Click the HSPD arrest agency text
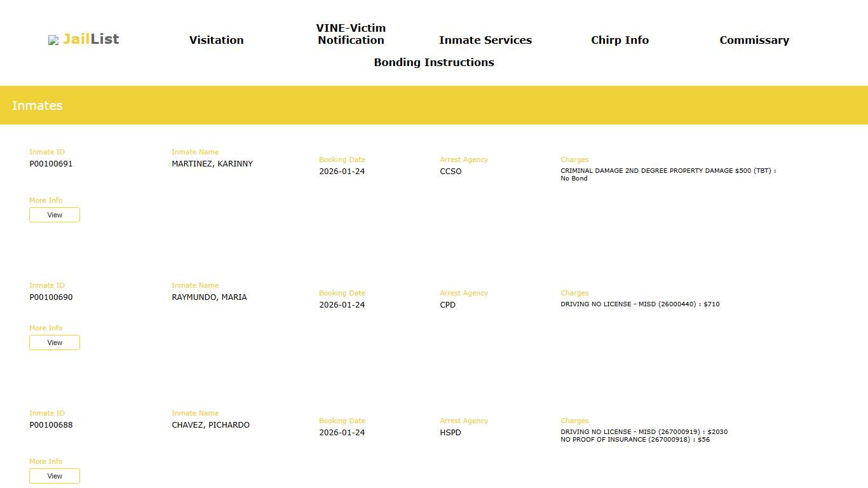868x488 pixels. [x=451, y=433]
